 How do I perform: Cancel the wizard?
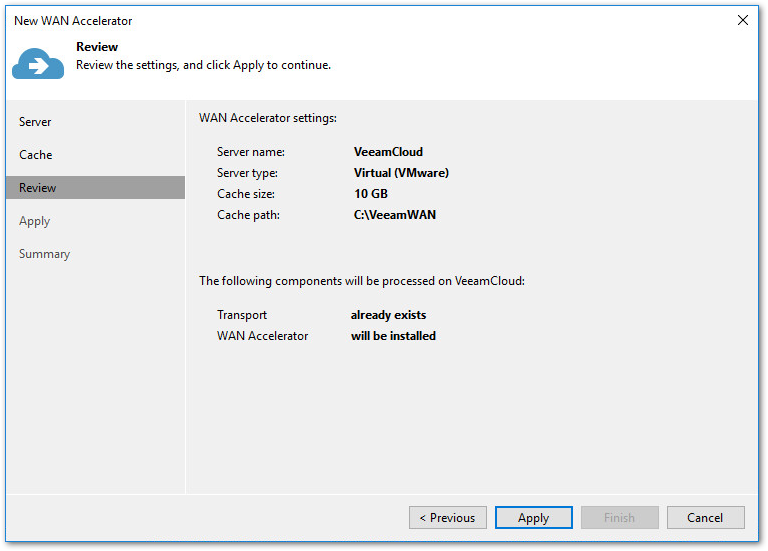[x=705, y=518]
